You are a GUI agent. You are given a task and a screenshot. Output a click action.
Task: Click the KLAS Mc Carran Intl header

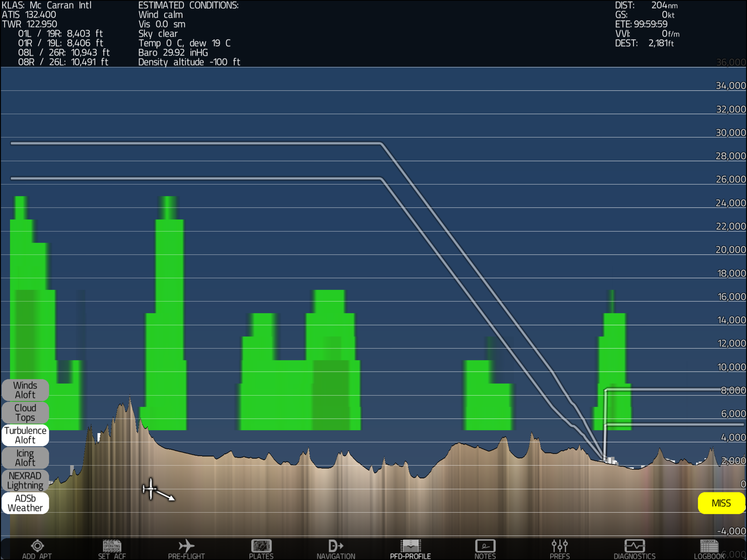(46, 5)
